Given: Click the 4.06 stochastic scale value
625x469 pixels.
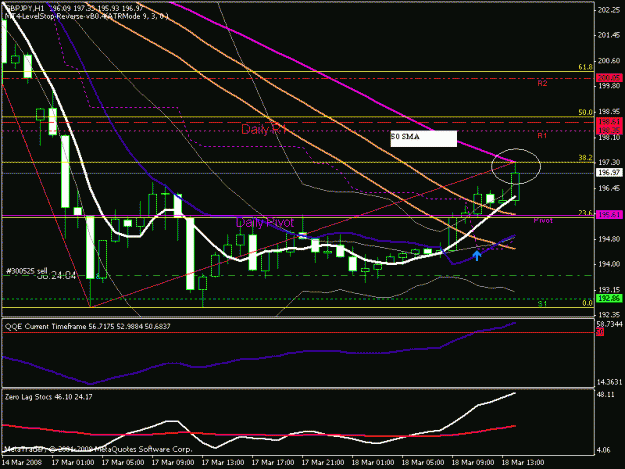Looking at the screenshot, I should click(603, 450).
